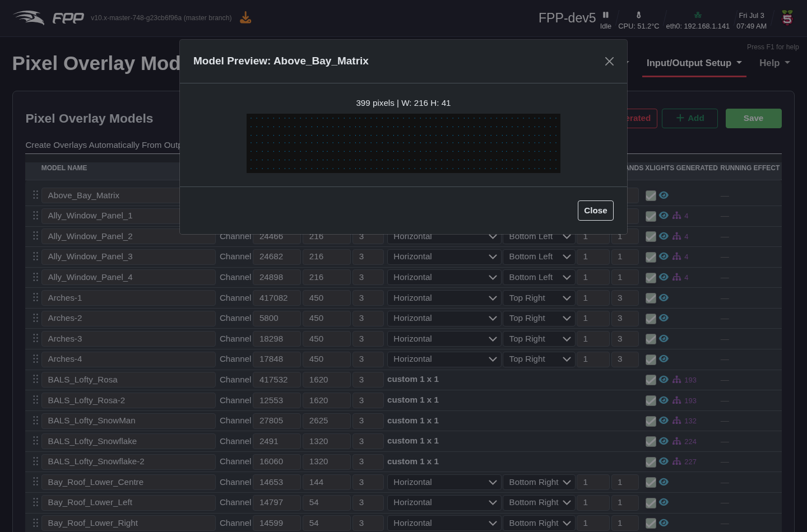Click the preview eye icon for Ally_Window_Panel_1
Image resolution: width=807 pixels, height=532 pixels.
pos(664,215)
